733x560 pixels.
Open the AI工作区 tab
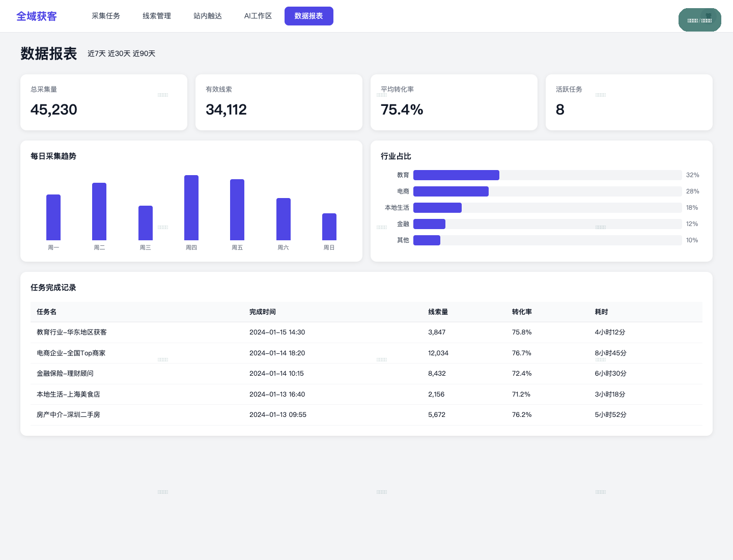coord(258,16)
